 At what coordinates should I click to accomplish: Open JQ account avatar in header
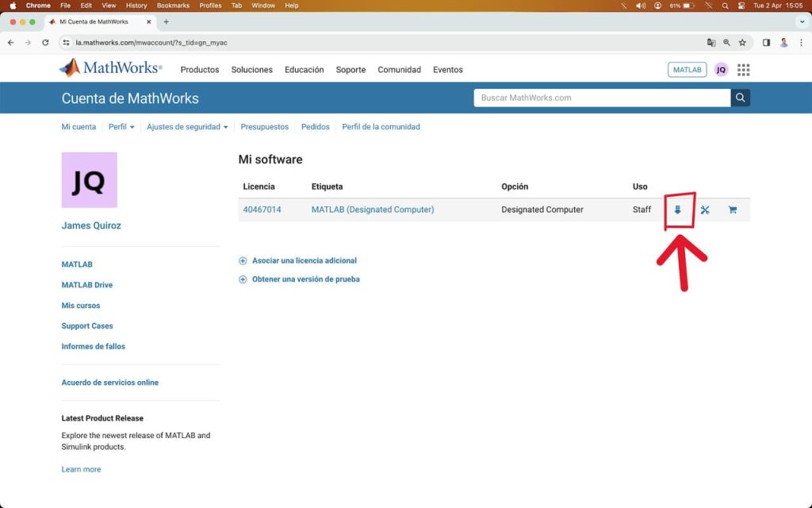pyautogui.click(x=721, y=70)
